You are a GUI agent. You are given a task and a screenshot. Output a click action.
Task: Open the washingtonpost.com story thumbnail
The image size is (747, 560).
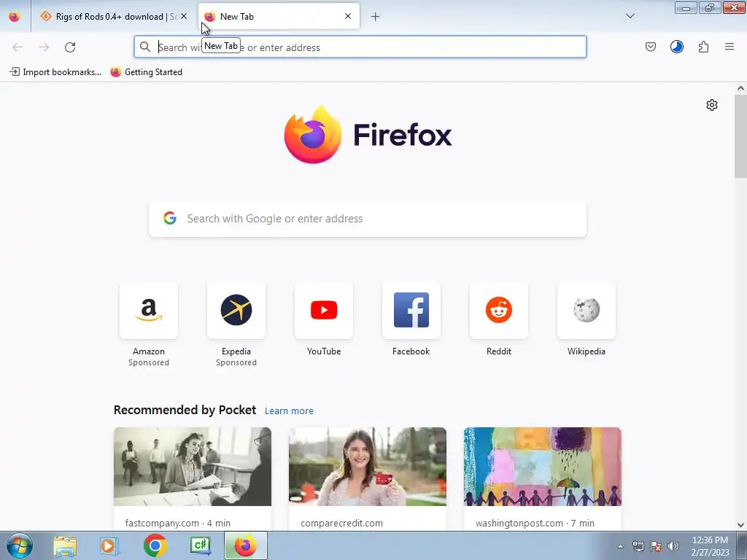coord(543,467)
